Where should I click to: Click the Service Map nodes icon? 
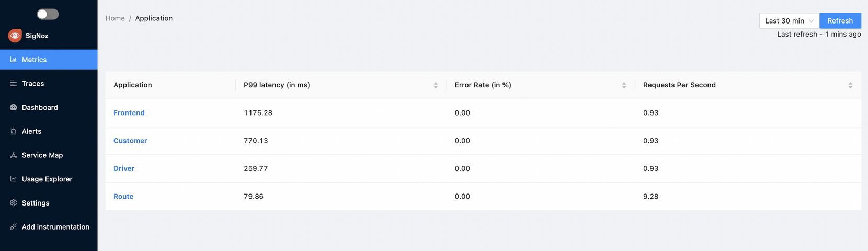click(x=14, y=155)
